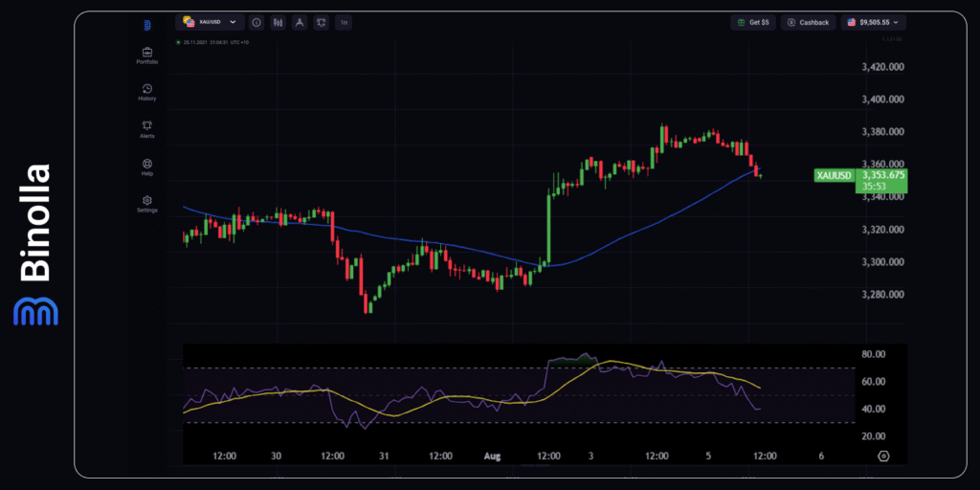980x490 pixels.
Task: Click the Get $5 bonus button
Action: [x=753, y=22]
